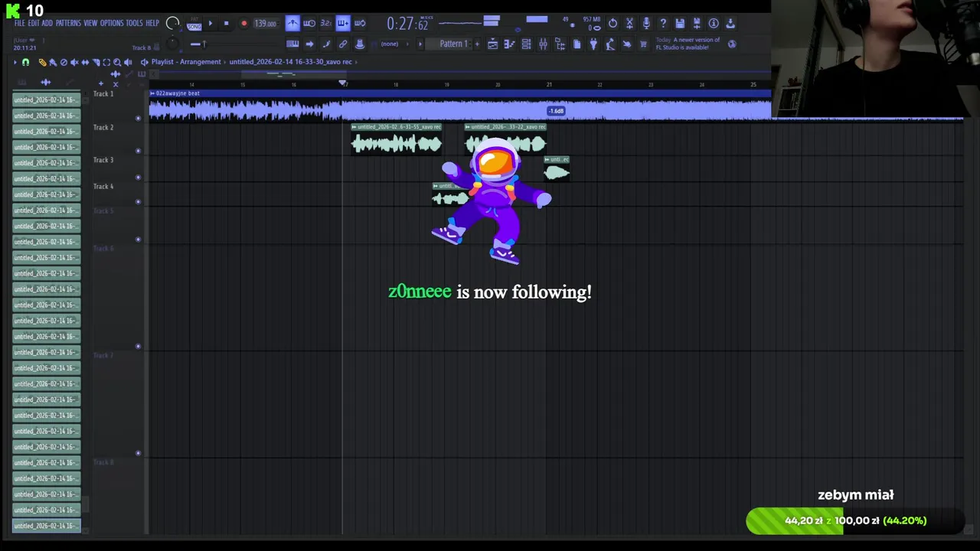Click the stamp icon in toolbar

pos(360,44)
